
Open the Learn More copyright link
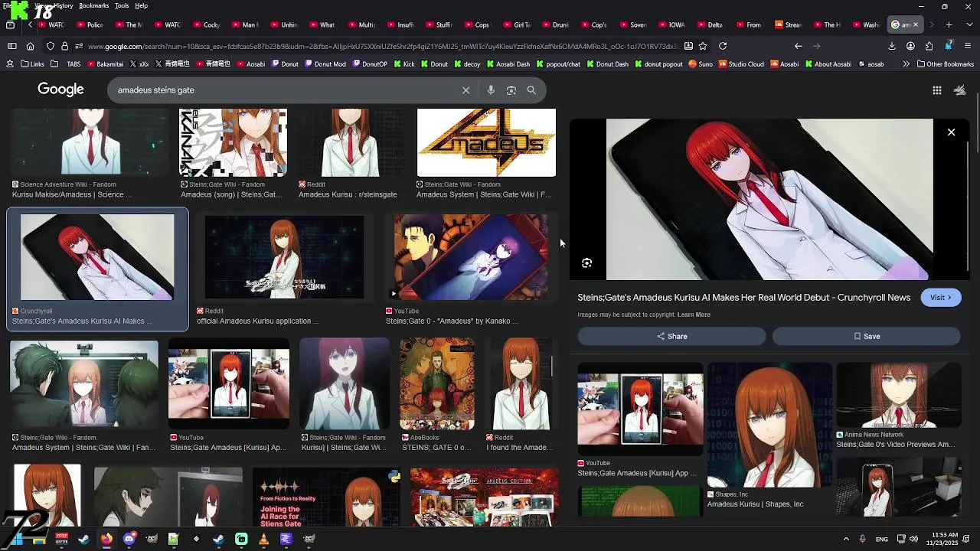click(694, 315)
